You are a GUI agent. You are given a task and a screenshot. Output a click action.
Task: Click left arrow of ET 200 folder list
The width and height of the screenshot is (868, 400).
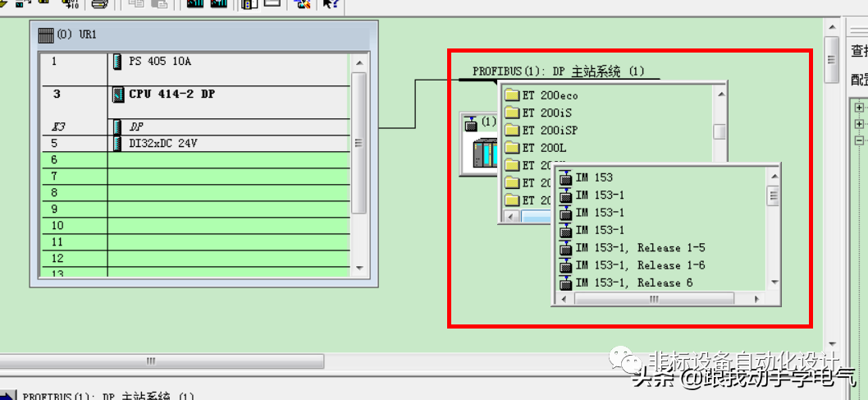[x=509, y=217]
